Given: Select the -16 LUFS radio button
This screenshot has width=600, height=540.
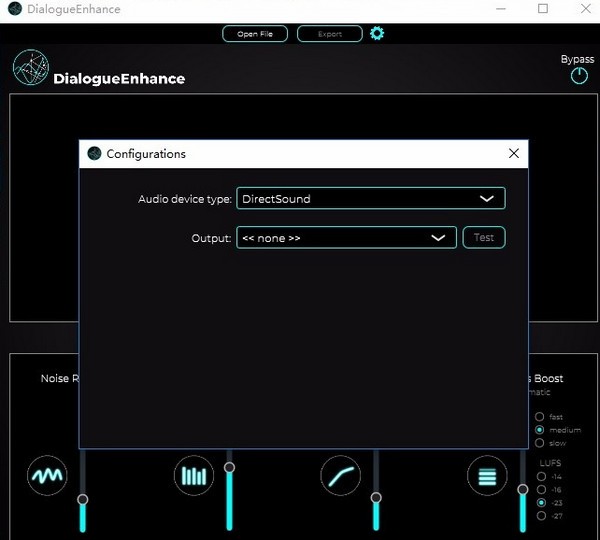Looking at the screenshot, I should click(541, 489).
